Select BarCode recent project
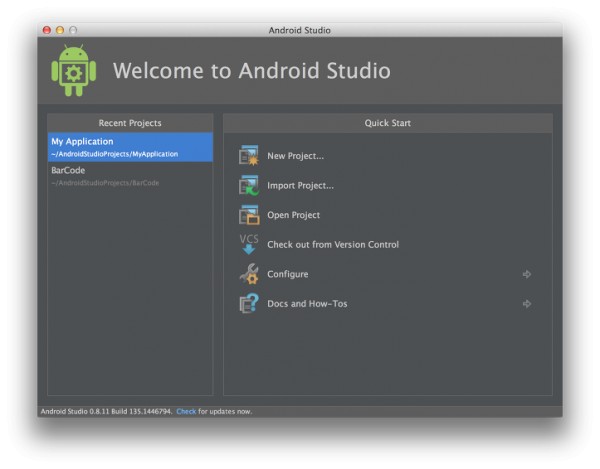This screenshot has width=600, height=469. tap(130, 176)
